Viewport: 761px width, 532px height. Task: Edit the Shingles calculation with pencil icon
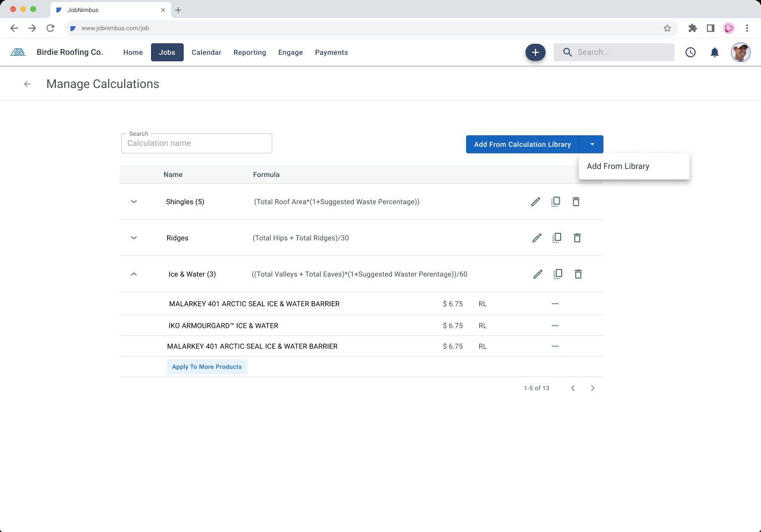pos(536,202)
